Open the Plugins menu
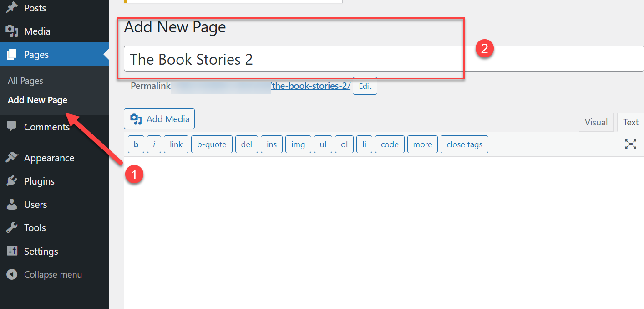The width and height of the screenshot is (644, 309). [39, 181]
